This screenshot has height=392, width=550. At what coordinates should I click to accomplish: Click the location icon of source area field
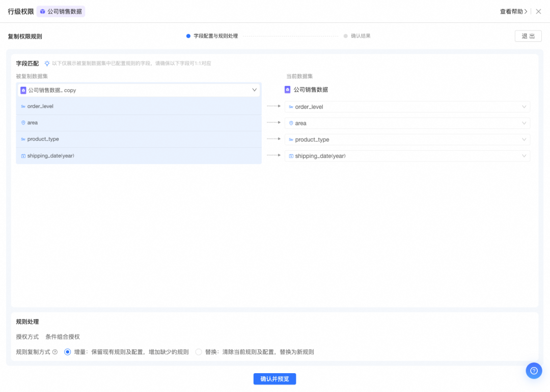pyautogui.click(x=23, y=123)
